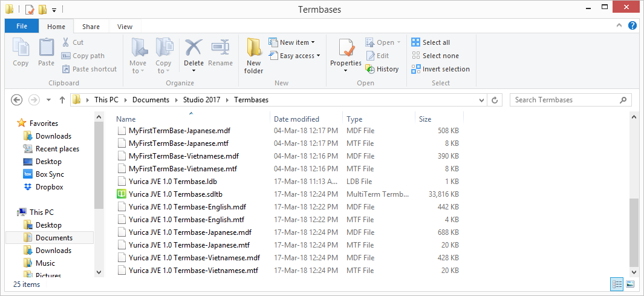Image resolution: width=644 pixels, height=296 pixels.
Task: Open the address bar history dropdown
Action: click(x=482, y=100)
